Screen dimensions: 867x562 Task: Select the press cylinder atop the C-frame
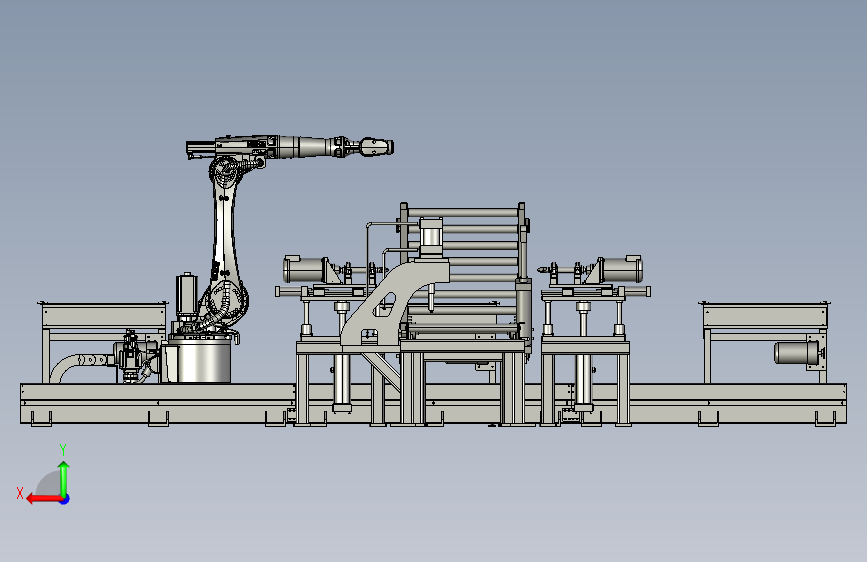pyautogui.click(x=431, y=237)
